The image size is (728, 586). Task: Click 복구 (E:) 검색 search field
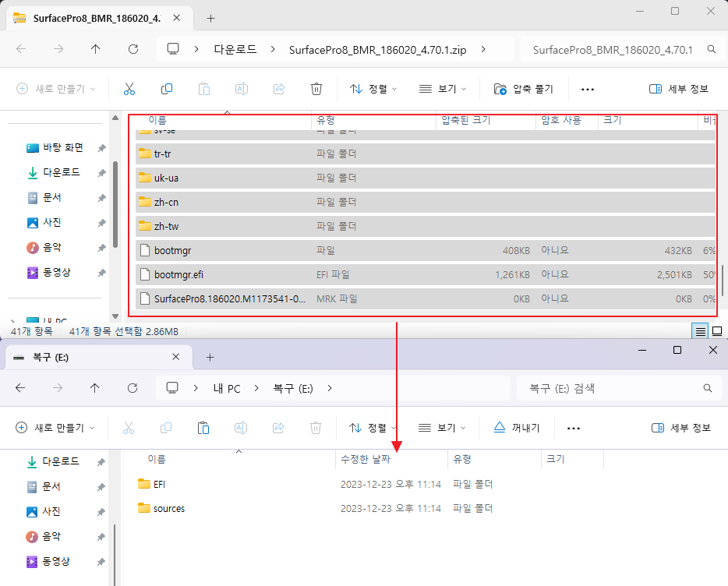pyautogui.click(x=619, y=388)
